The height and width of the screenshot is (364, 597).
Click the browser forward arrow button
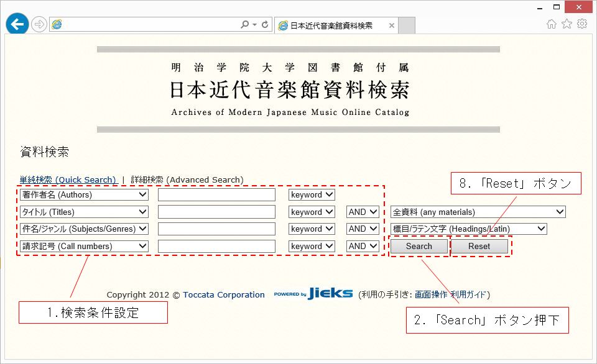coord(39,24)
